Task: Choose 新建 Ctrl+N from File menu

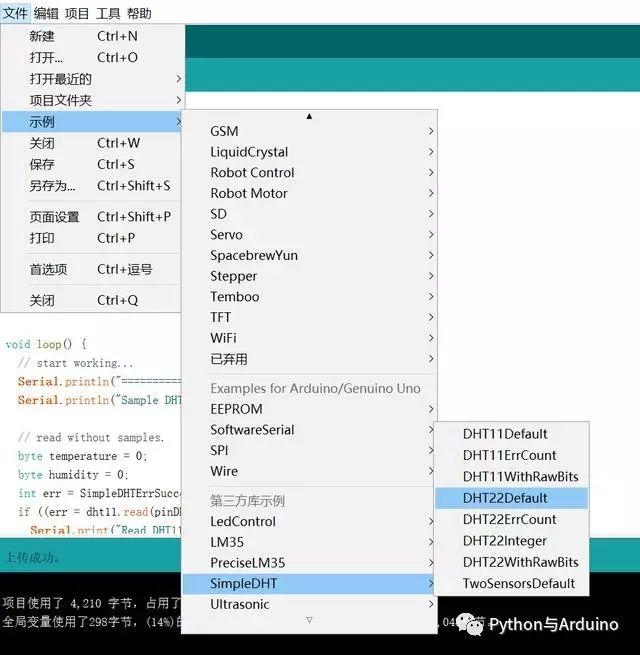Action: coord(92,36)
